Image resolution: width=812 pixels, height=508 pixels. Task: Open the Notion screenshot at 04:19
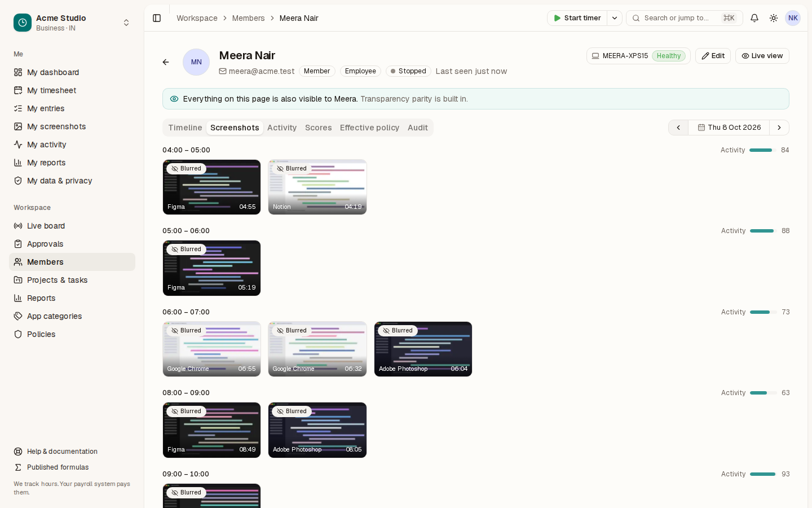[317, 187]
